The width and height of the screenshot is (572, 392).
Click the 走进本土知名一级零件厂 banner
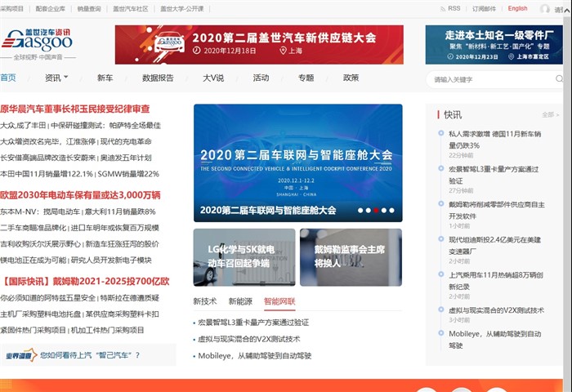494,44
